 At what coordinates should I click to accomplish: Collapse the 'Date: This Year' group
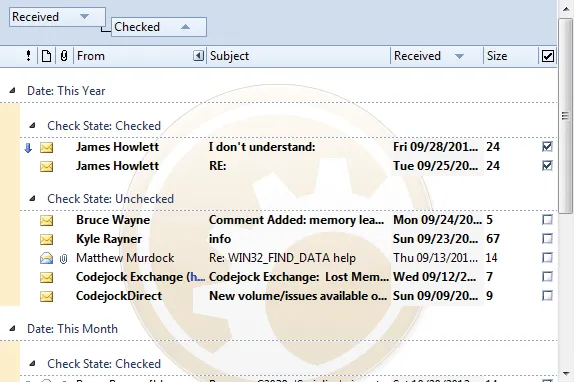pyautogui.click(x=12, y=90)
